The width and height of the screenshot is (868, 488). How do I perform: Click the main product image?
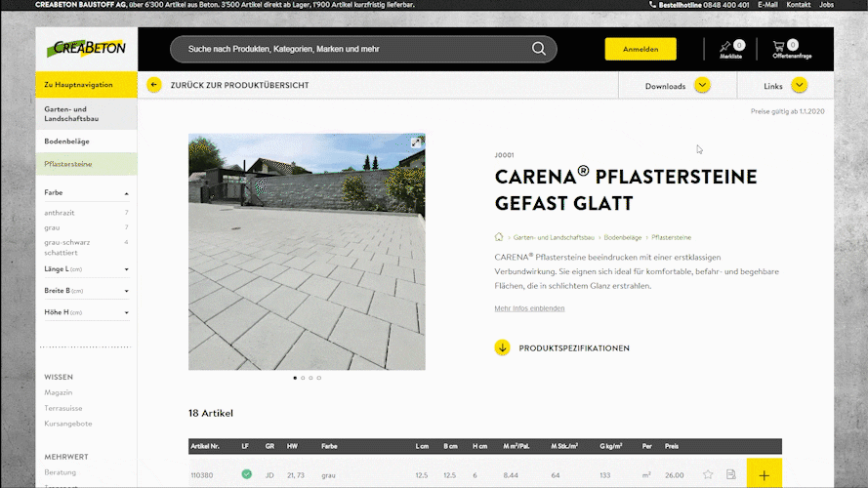point(307,252)
